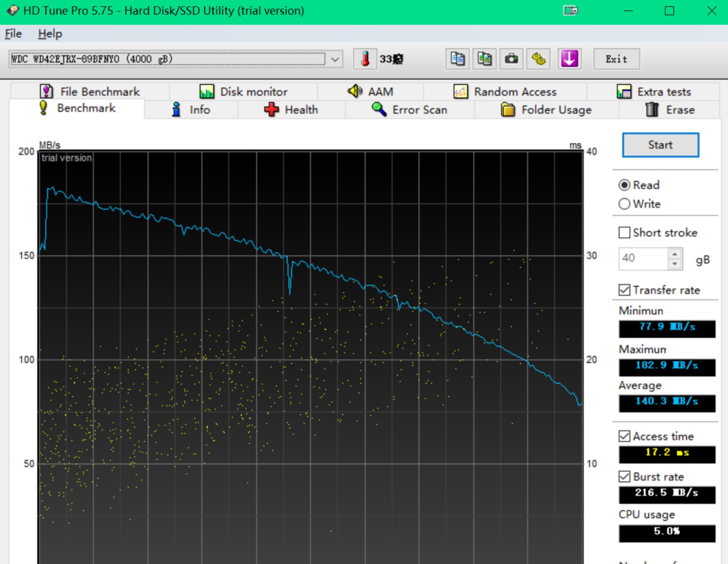
Task: Open the File menu
Action: click(13, 34)
